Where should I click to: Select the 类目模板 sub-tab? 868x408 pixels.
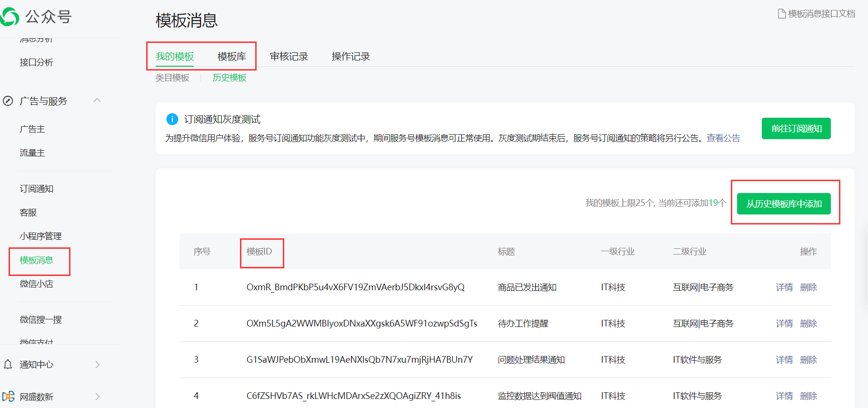(172, 78)
